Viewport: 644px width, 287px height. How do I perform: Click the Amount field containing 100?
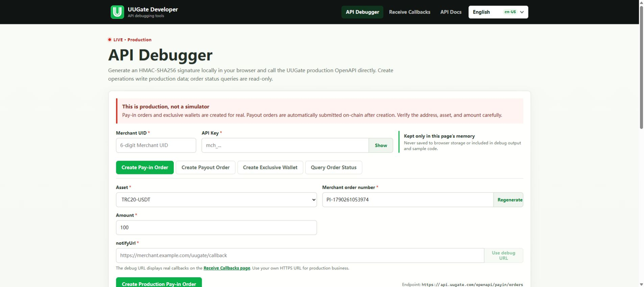point(216,228)
